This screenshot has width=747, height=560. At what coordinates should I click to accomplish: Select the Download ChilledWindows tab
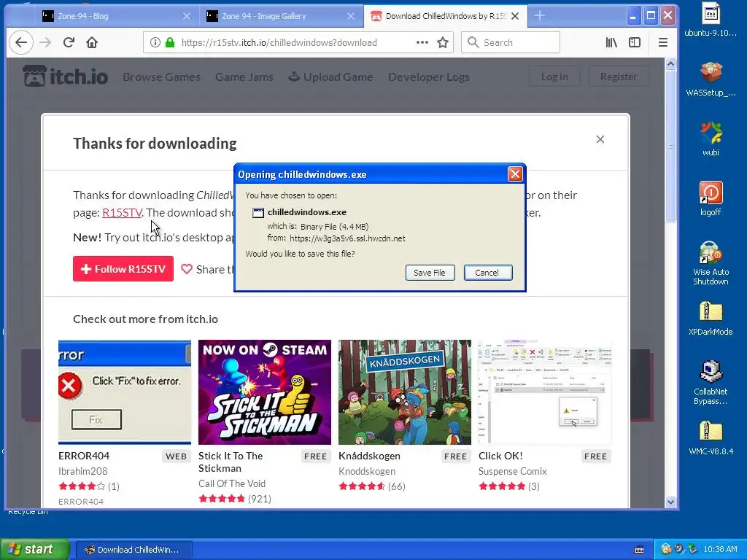[446, 16]
